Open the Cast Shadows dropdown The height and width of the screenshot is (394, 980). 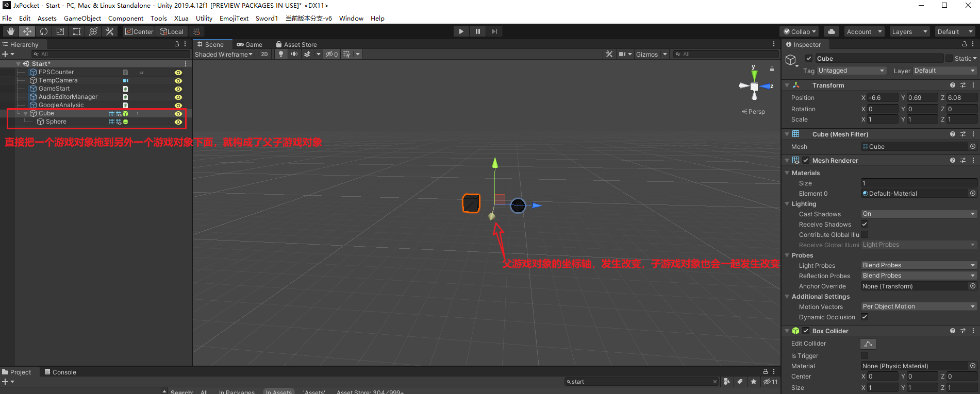919,214
